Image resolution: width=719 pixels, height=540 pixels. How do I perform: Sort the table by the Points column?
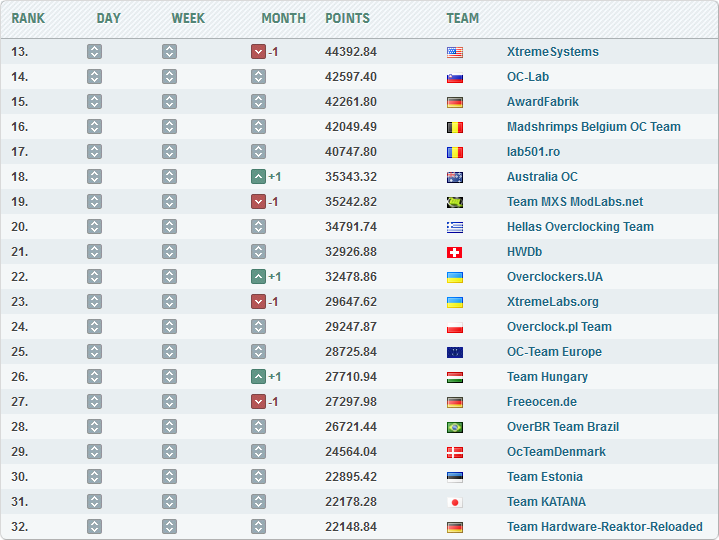click(x=347, y=18)
